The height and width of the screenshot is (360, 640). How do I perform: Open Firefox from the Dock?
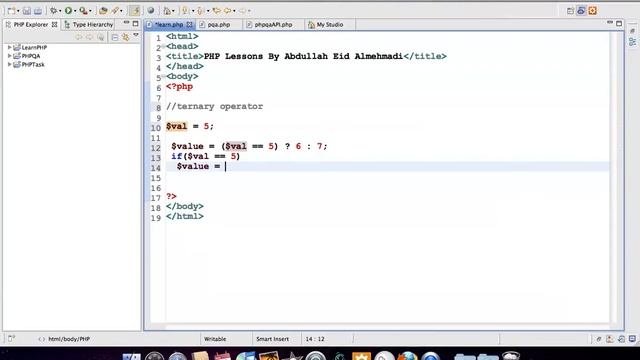407,356
